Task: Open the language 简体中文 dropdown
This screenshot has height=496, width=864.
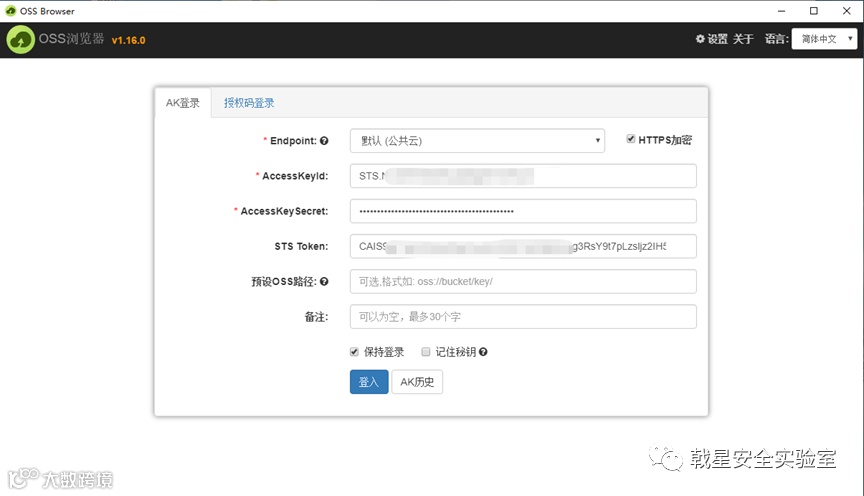Action: [824, 39]
